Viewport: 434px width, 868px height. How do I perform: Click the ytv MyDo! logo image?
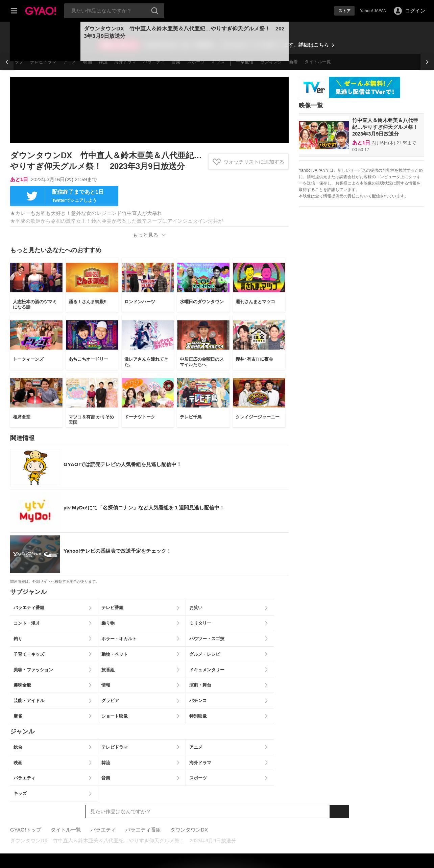35,511
